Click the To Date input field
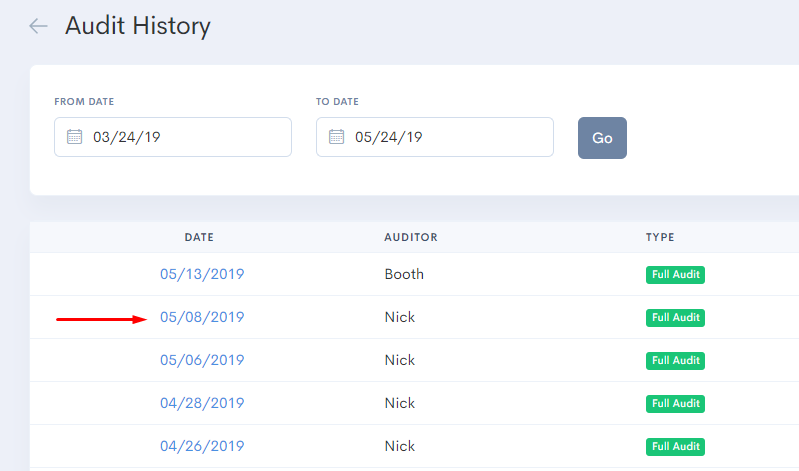 click(x=447, y=137)
